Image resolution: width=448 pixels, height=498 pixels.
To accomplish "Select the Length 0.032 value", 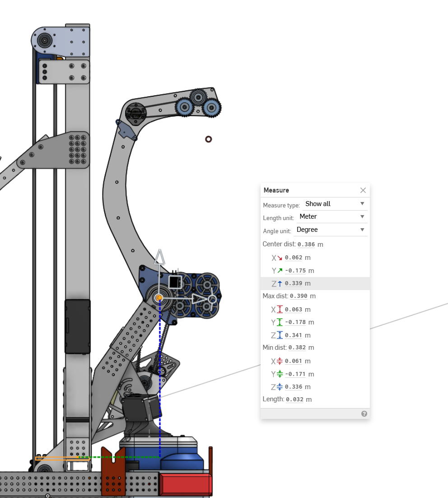I will [x=294, y=399].
